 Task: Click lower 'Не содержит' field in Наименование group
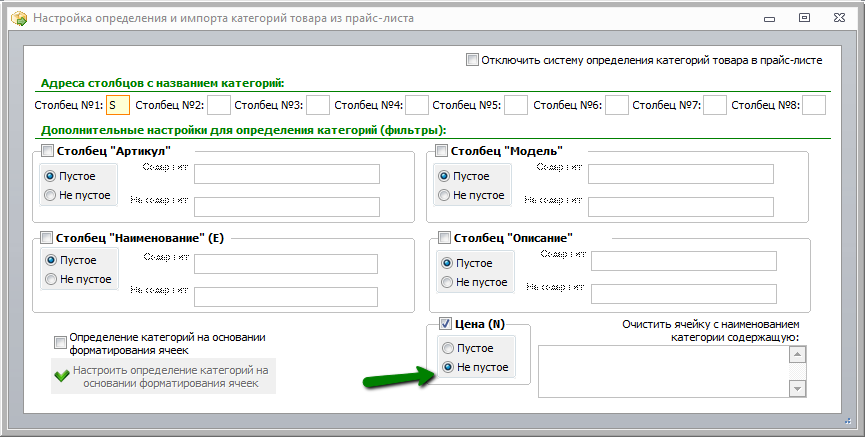click(x=286, y=297)
